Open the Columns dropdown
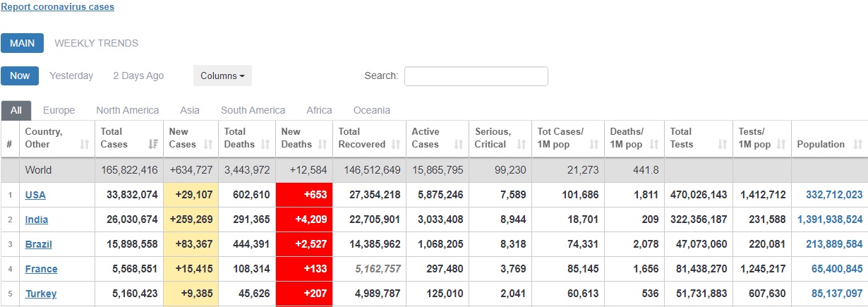Screen dimensions: 868x307 [x=222, y=76]
